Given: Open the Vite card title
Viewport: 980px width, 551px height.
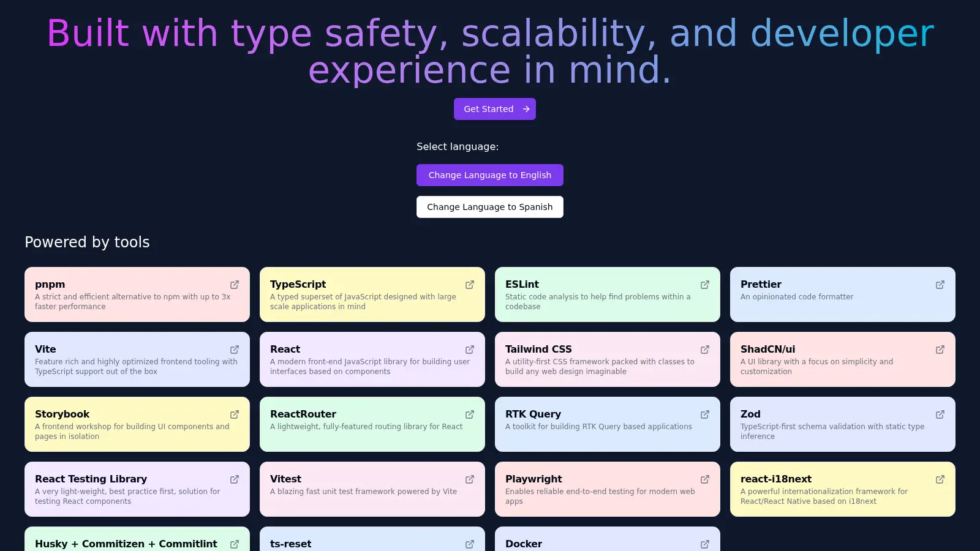Looking at the screenshot, I should point(45,349).
